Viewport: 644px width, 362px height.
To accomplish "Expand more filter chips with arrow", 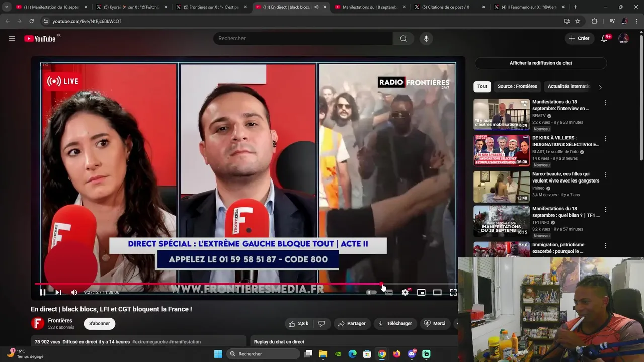I will pos(600,87).
